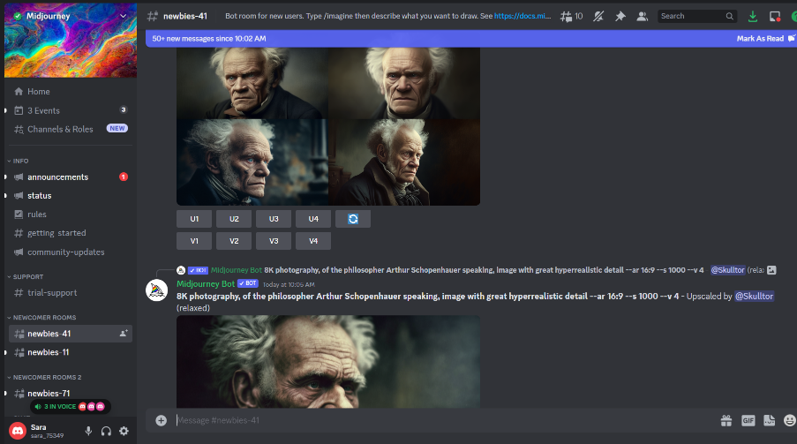
Task: Open the gift Nitro icon
Action: pyautogui.click(x=726, y=421)
